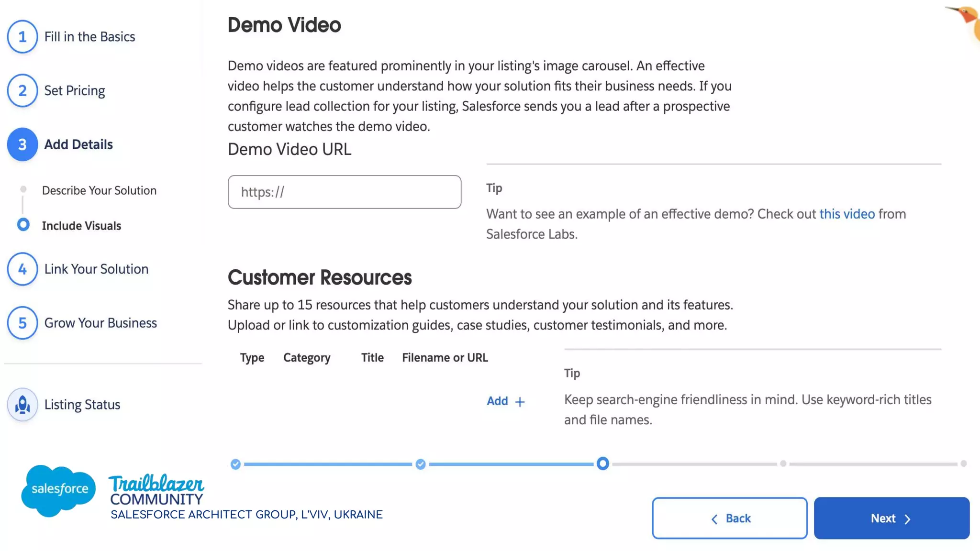Click the Salesforce cloud logo
Viewport: 980px width, 551px height.
coord(58,489)
